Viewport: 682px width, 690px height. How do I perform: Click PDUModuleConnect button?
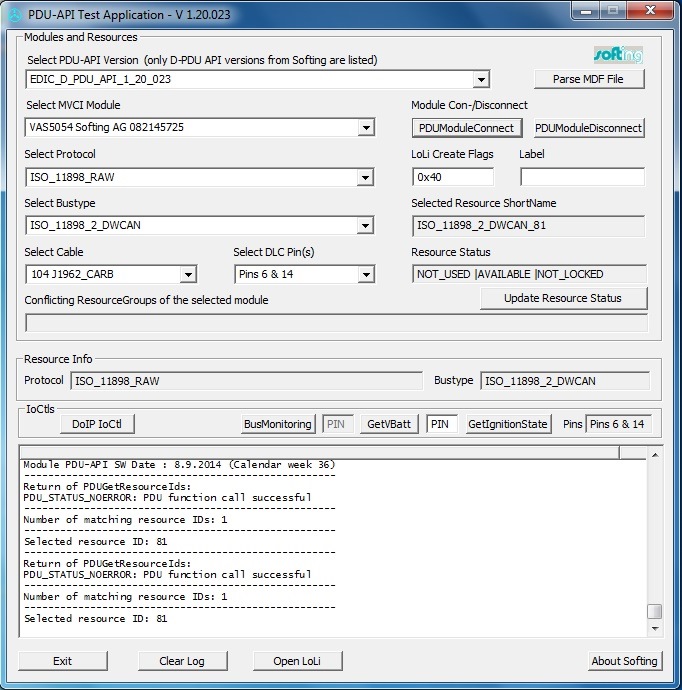467,128
